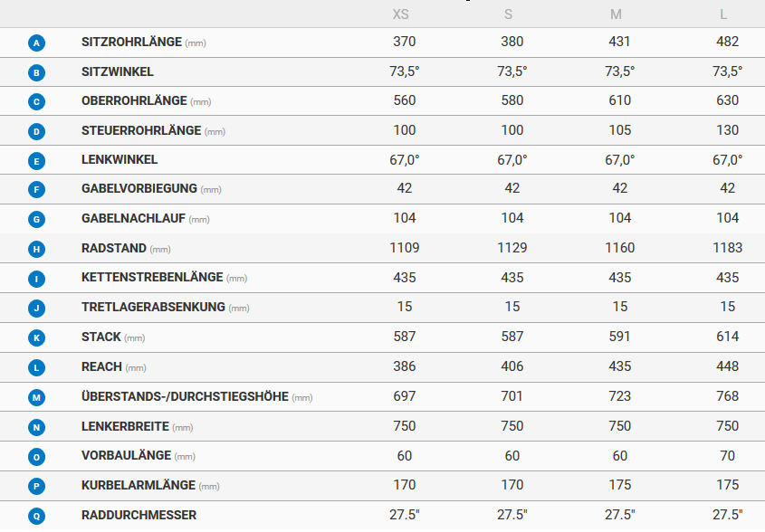The height and width of the screenshot is (532, 765).
Task: Click the K badge next to Stack
Action: tap(36, 337)
